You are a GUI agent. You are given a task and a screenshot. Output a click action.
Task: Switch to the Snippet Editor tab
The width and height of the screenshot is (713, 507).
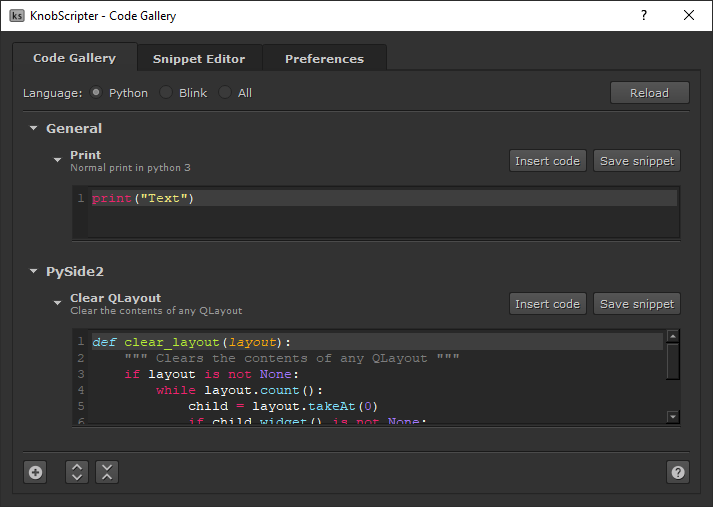pos(199,59)
